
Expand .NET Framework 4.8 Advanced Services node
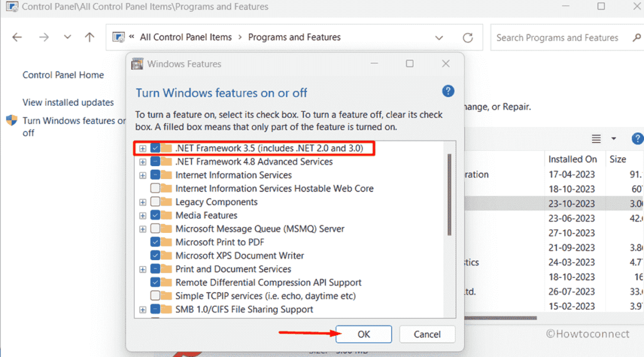coord(143,162)
